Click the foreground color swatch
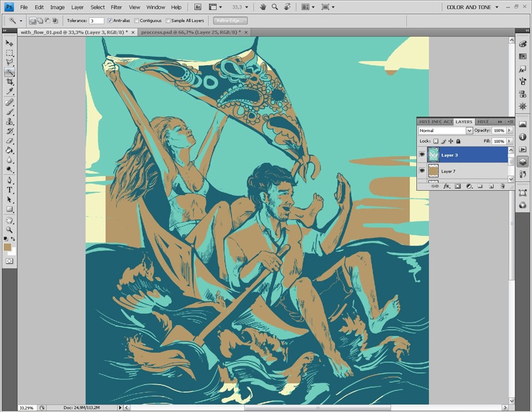 pyautogui.click(x=7, y=247)
